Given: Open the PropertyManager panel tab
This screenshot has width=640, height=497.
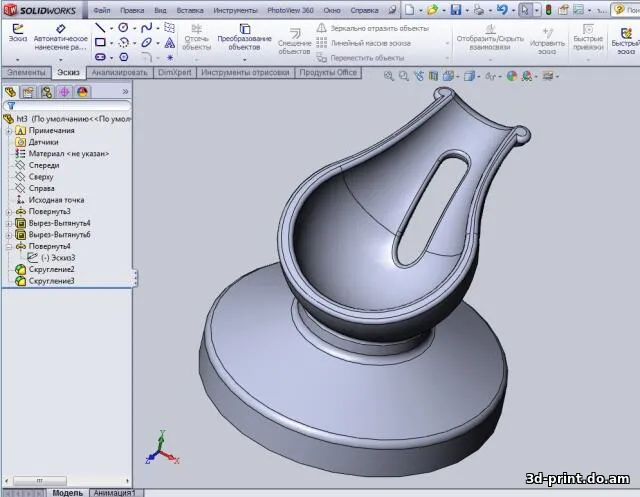Looking at the screenshot, I should (x=28, y=92).
